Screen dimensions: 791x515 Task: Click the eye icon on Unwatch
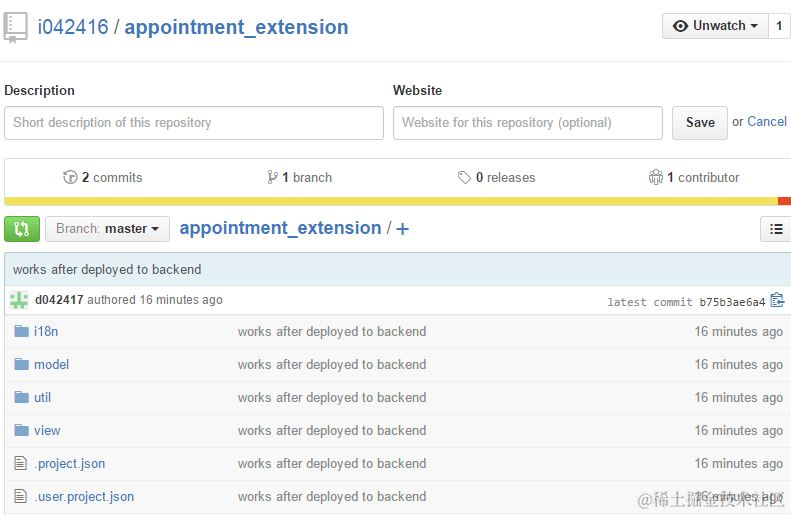680,26
